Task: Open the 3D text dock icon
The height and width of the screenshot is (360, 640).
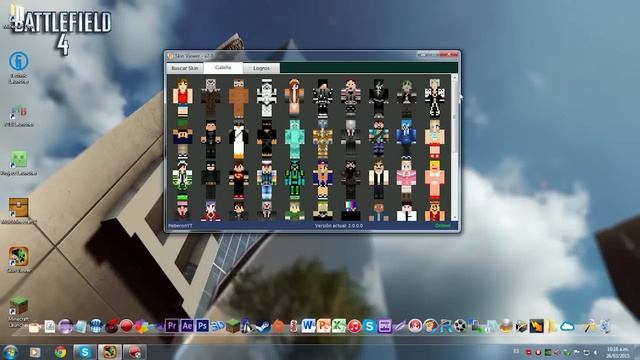Action: point(218,326)
